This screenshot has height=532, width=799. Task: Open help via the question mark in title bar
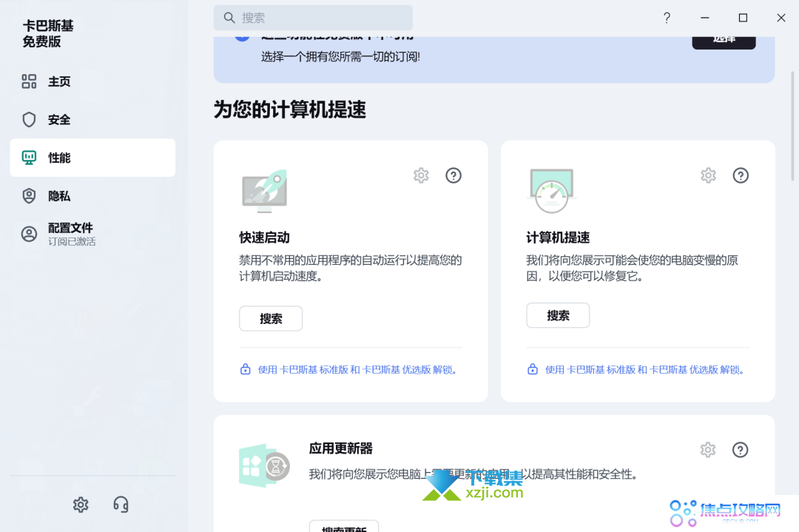667,18
